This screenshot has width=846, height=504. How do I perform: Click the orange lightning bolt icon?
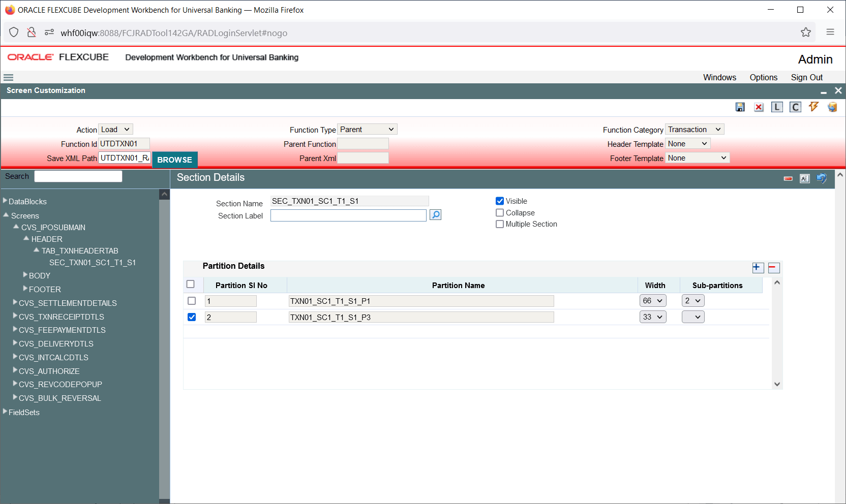(x=813, y=107)
